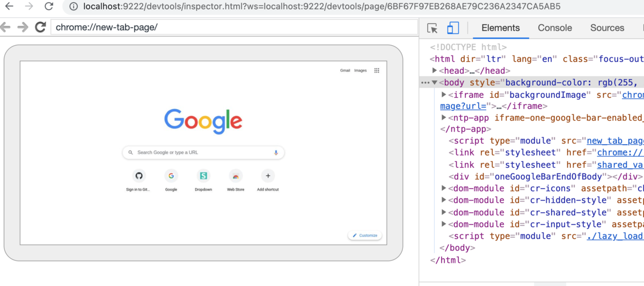Image resolution: width=644 pixels, height=286 pixels.
Task: Open the Sign in to GitHub shortcut
Action: [139, 180]
